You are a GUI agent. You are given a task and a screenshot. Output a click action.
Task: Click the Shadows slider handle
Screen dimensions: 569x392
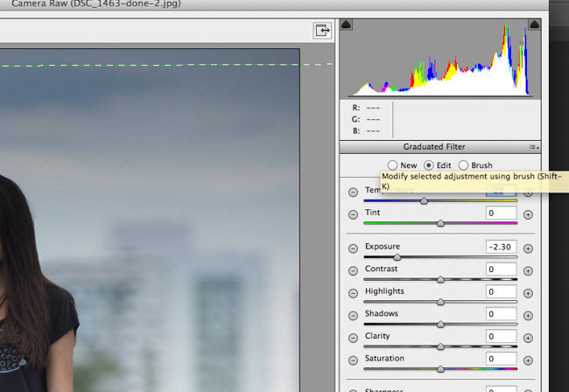440,325
